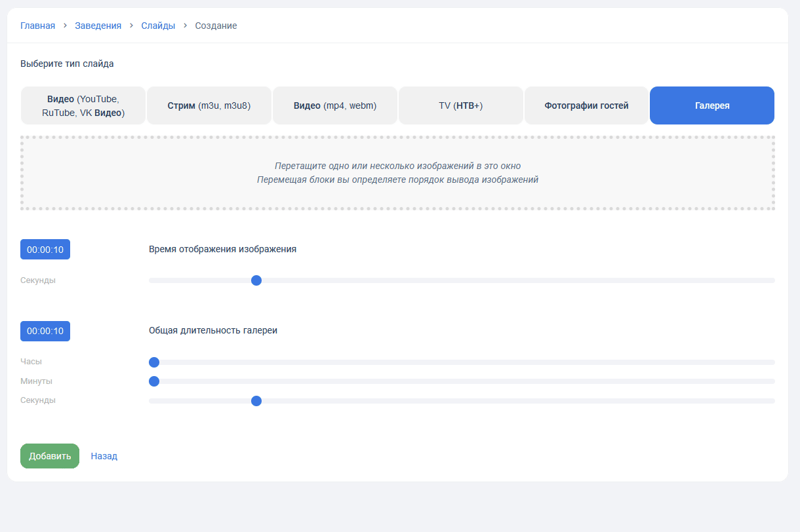
Task: Click the gallery total duration 00:00:10 badge
Action: click(45, 331)
